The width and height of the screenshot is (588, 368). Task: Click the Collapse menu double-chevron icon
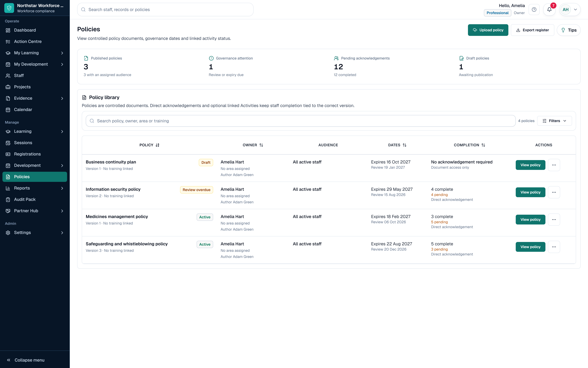(8, 360)
